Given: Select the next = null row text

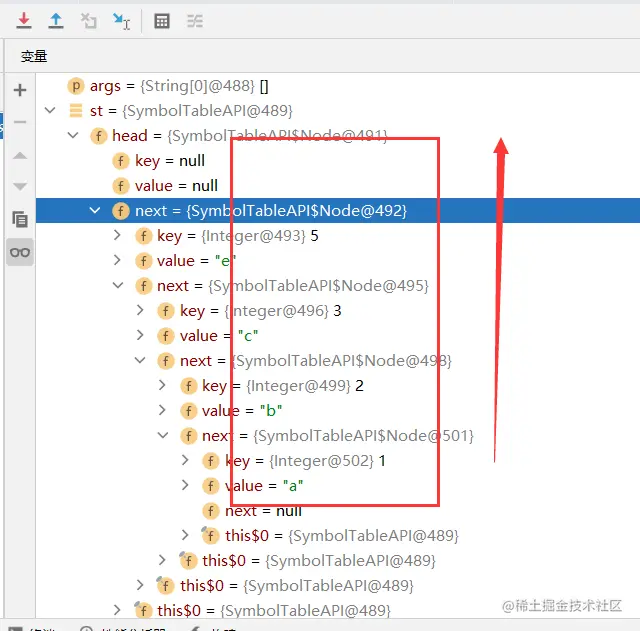Looking at the screenshot, I should pos(263,511).
